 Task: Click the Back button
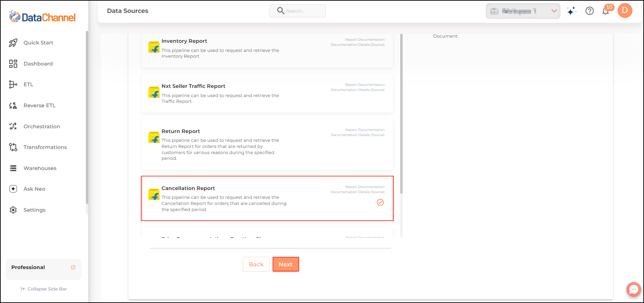(256, 264)
